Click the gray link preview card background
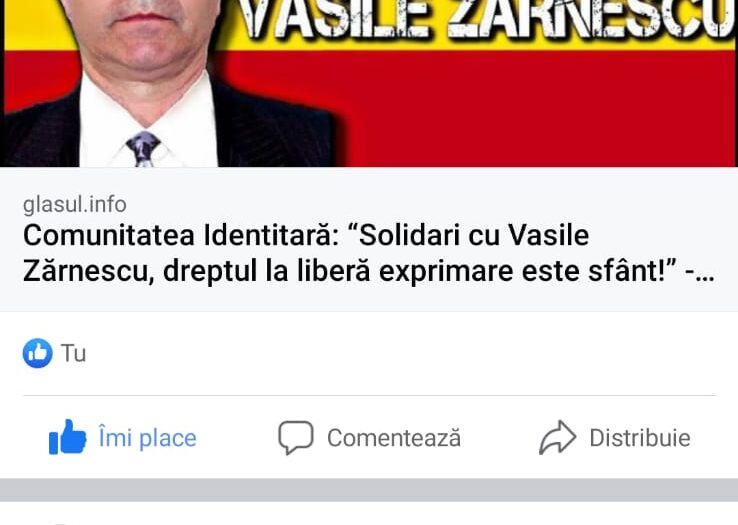This screenshot has width=738, height=525. tap(369, 239)
